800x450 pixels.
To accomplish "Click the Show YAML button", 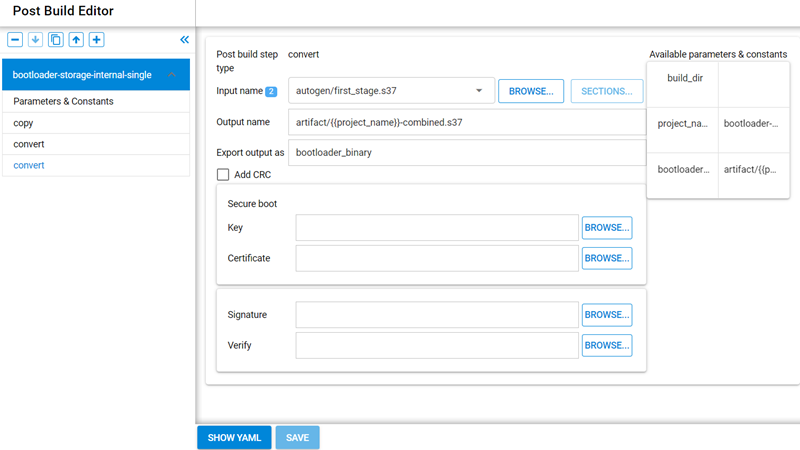I will point(234,438).
